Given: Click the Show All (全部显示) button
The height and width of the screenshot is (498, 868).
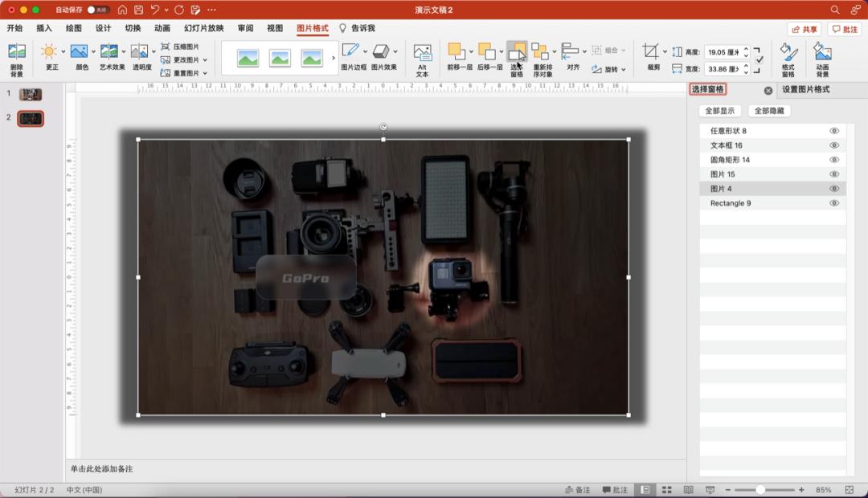Looking at the screenshot, I should [720, 111].
